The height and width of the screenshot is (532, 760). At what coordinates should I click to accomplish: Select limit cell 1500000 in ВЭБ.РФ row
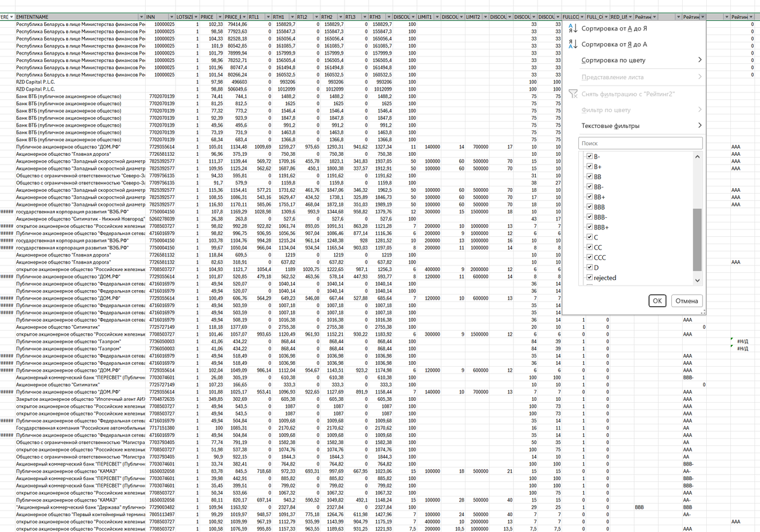[x=477, y=212]
